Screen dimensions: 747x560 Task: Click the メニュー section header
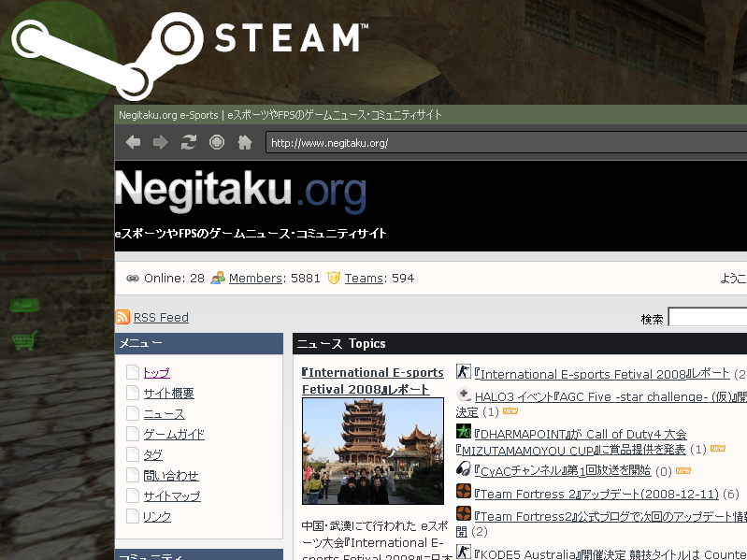pyautogui.click(x=199, y=343)
